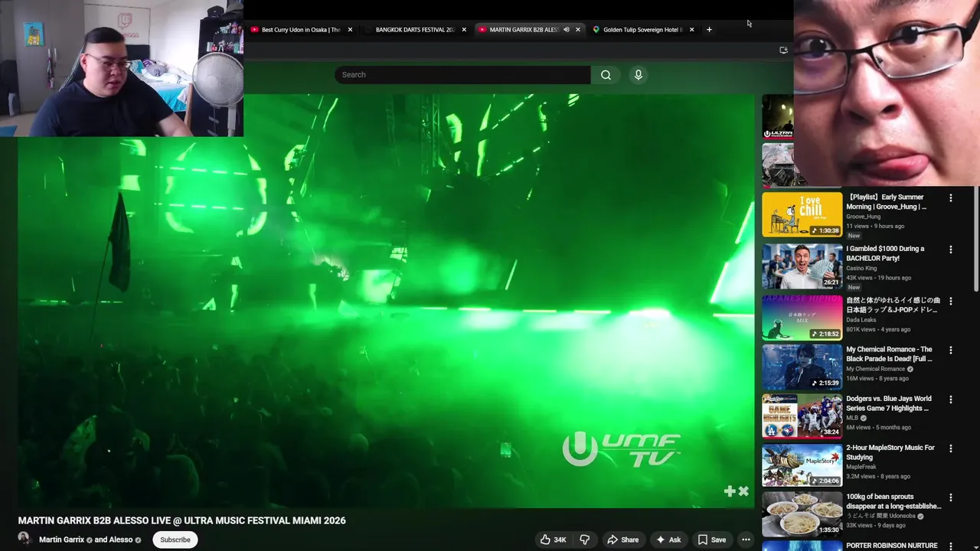Viewport: 980px width, 551px height.
Task: Open options menu for Black Parade video
Action: click(x=951, y=350)
